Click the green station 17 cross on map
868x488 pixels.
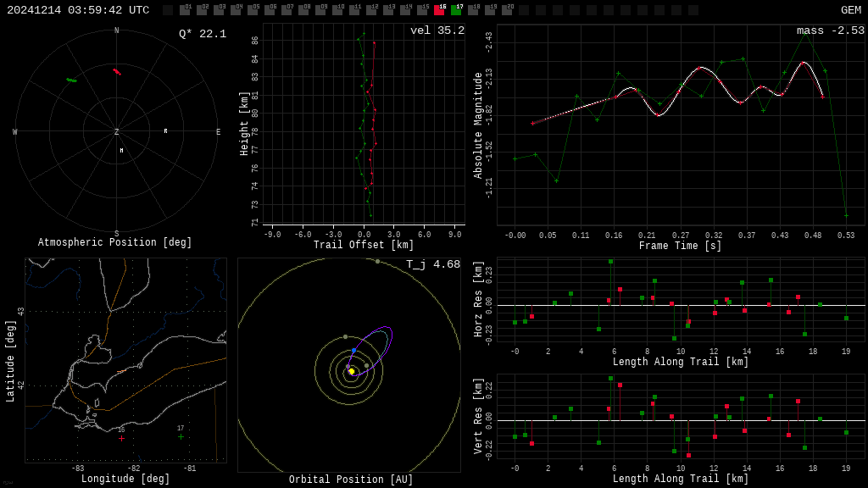pos(181,436)
